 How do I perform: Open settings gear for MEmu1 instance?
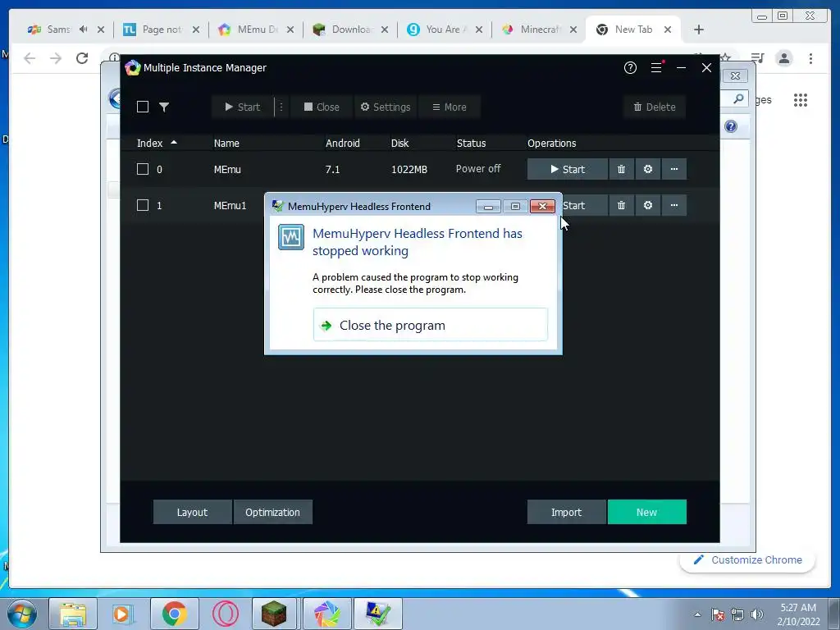pyautogui.click(x=648, y=205)
